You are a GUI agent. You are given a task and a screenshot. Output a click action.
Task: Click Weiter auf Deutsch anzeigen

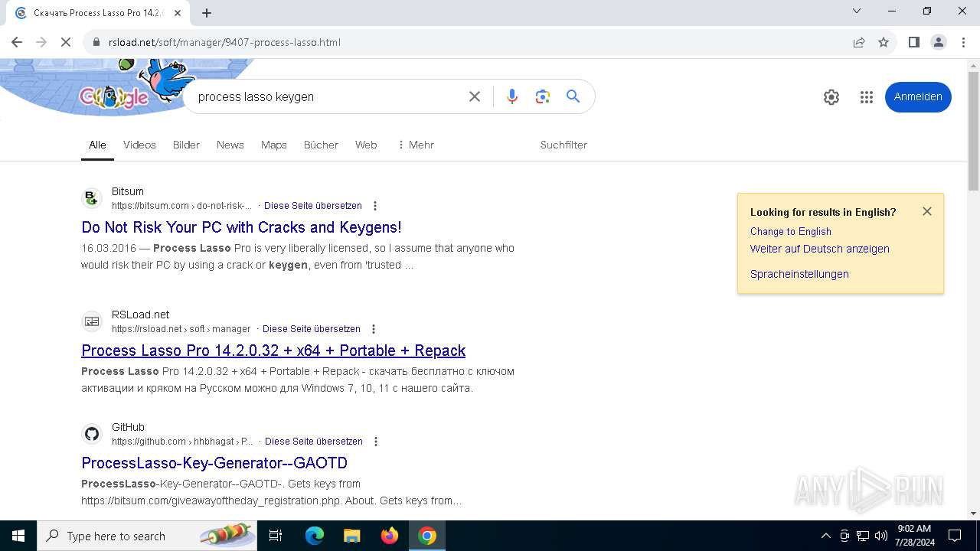820,249
